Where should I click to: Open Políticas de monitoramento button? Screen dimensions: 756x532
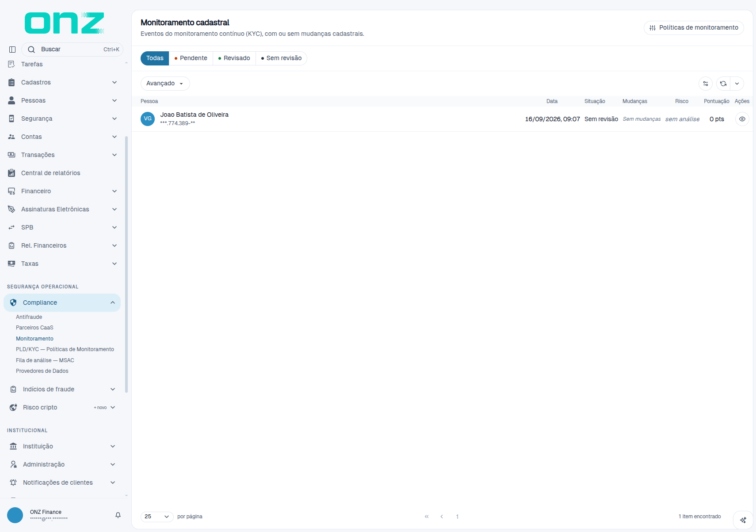694,27
